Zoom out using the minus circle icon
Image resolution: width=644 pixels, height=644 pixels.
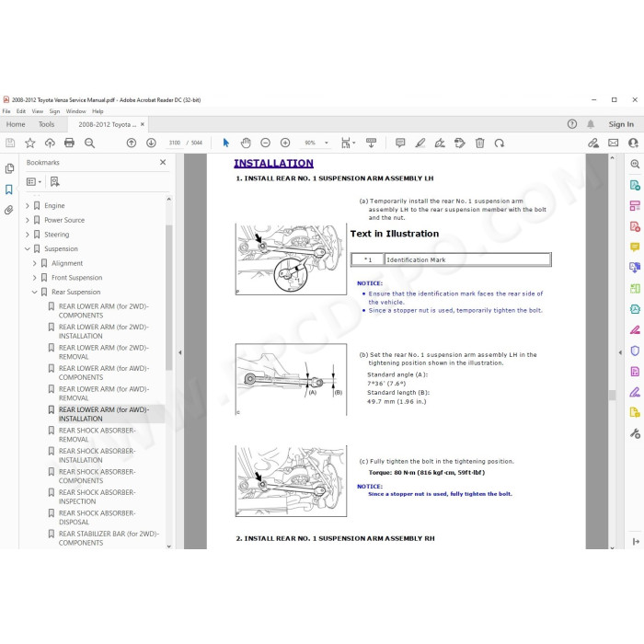[x=265, y=143]
